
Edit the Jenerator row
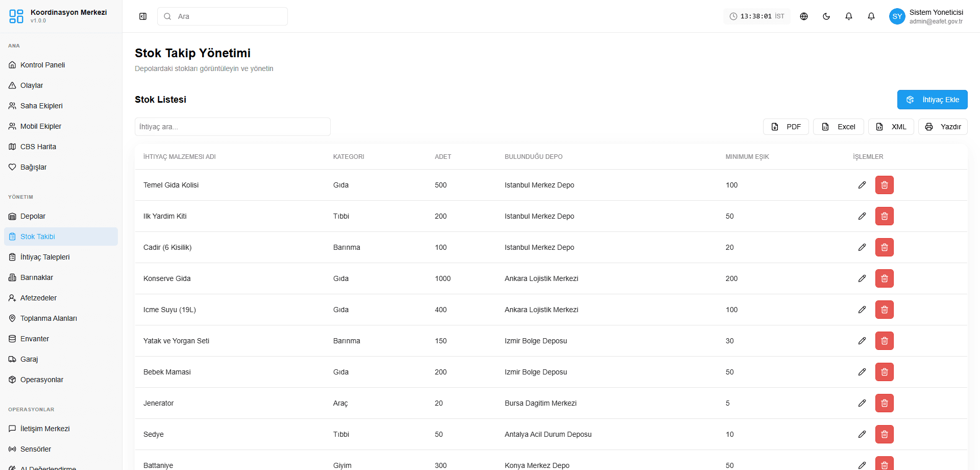coord(862,403)
